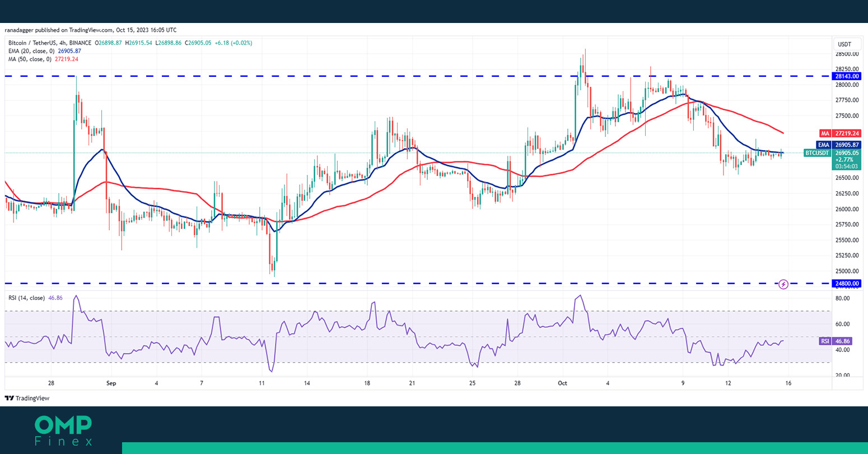Click the 11 date label on time axis
Viewport: 868px width, 454px height.
(x=262, y=383)
